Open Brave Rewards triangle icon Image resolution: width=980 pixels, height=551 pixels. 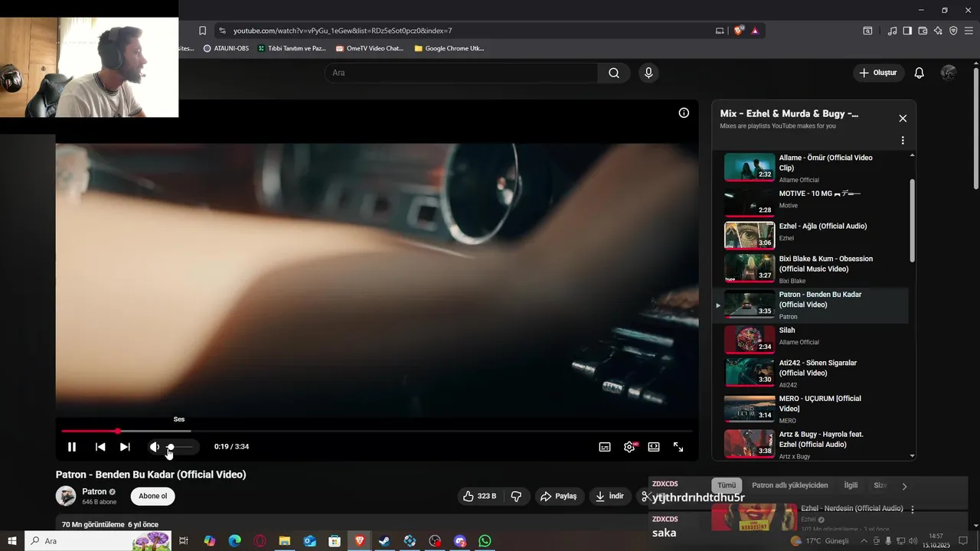coord(755,31)
